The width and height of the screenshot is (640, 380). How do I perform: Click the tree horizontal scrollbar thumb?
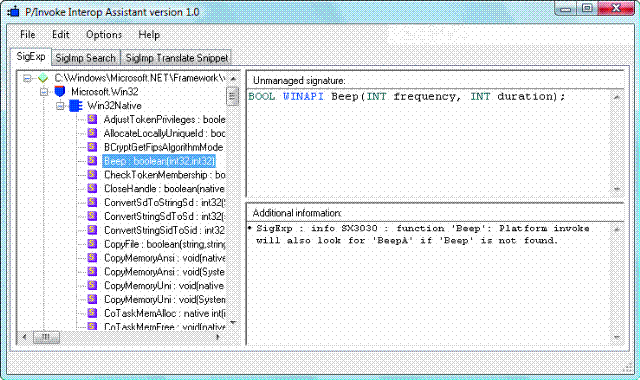coord(46,337)
